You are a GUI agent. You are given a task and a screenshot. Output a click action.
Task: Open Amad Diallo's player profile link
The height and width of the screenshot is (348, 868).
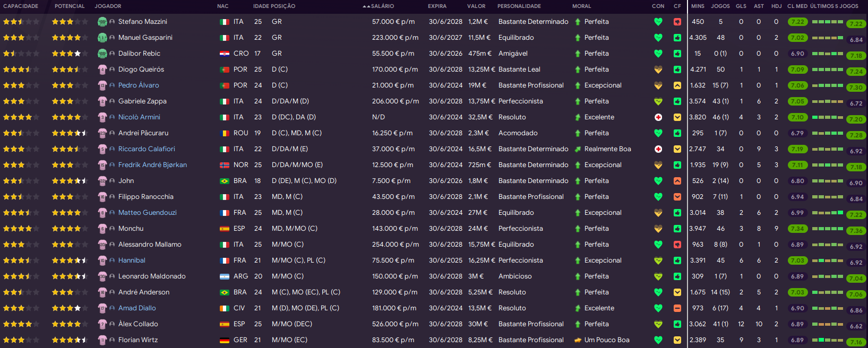click(137, 308)
